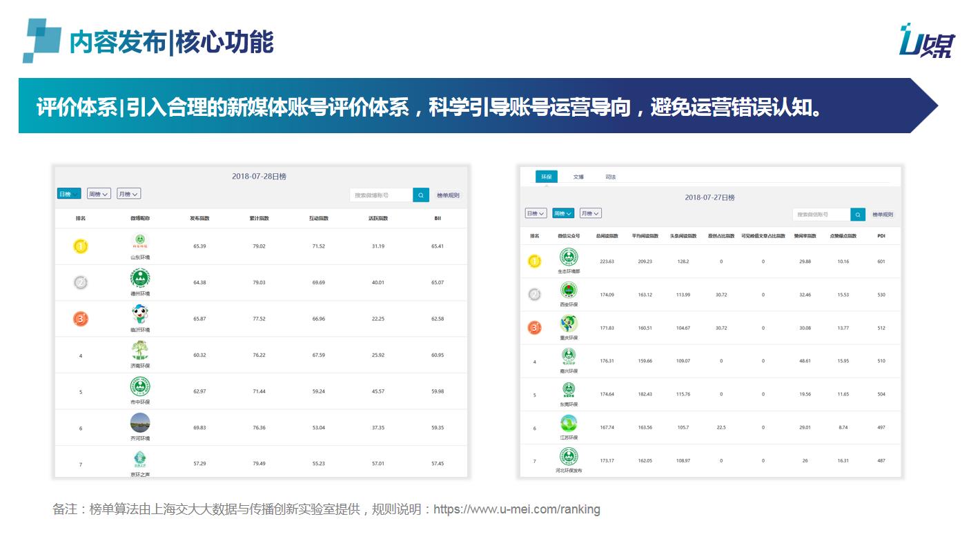Focus the 搜索微博账号 search field
Screen dimensions: 980x550
[x=381, y=195]
